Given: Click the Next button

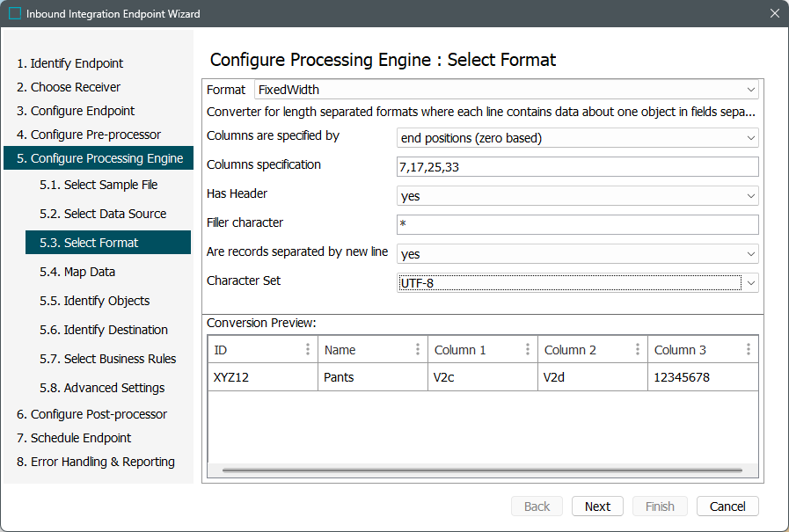Looking at the screenshot, I should (597, 506).
